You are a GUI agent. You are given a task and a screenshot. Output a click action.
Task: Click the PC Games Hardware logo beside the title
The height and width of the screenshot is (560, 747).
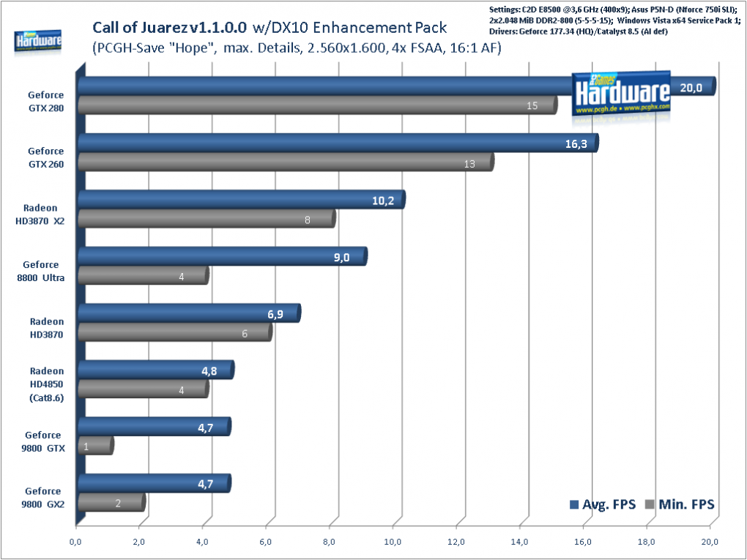[x=37, y=40]
